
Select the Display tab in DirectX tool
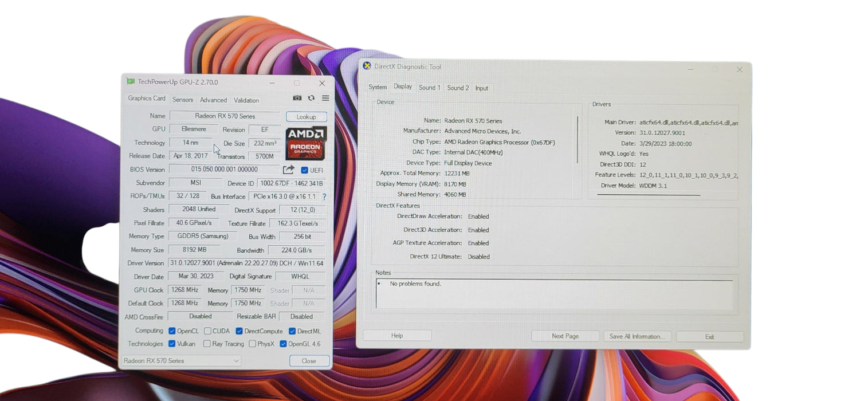(x=403, y=87)
